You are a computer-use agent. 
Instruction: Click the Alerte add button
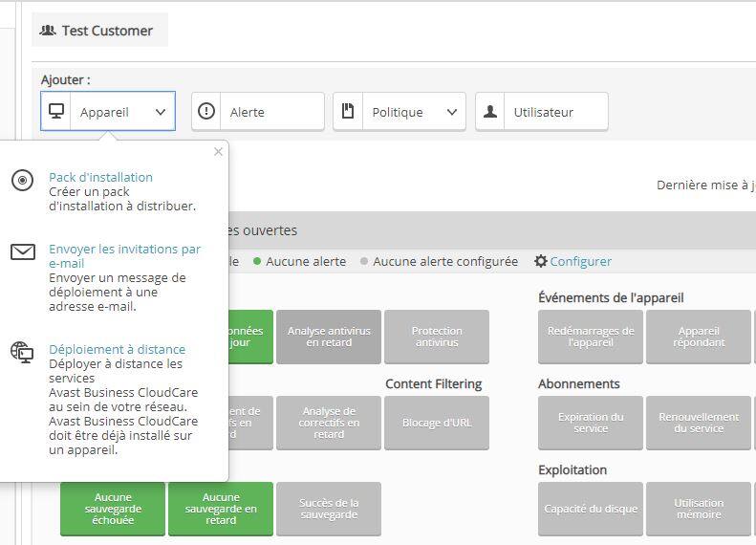click(x=258, y=112)
